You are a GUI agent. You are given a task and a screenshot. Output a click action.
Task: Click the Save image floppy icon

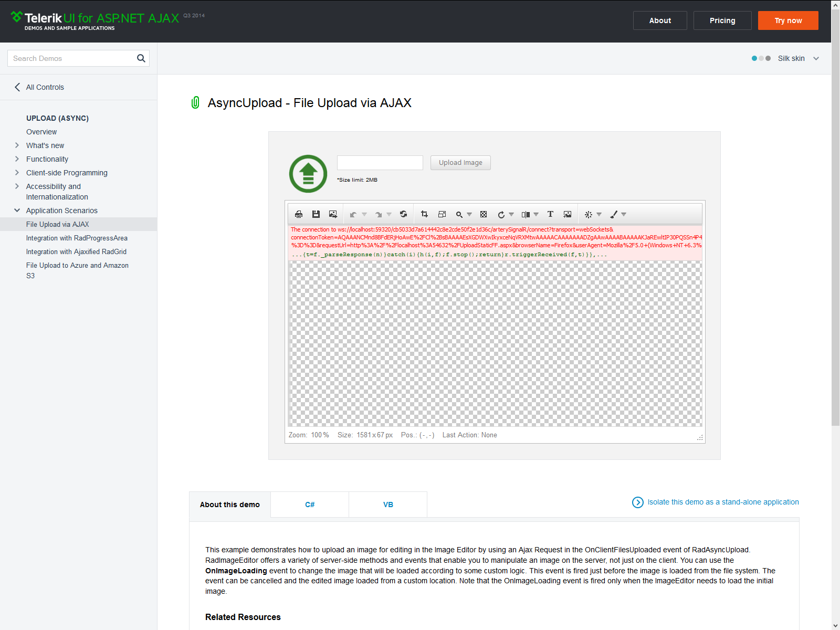click(316, 214)
